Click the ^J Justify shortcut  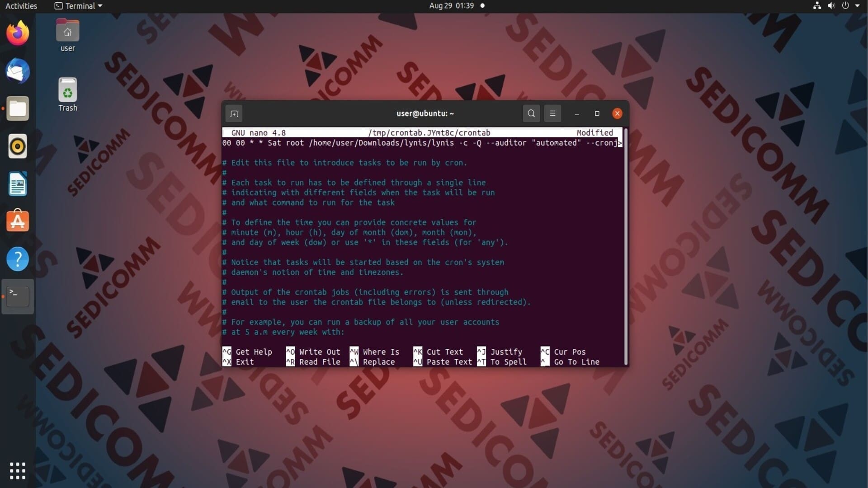tap(500, 352)
